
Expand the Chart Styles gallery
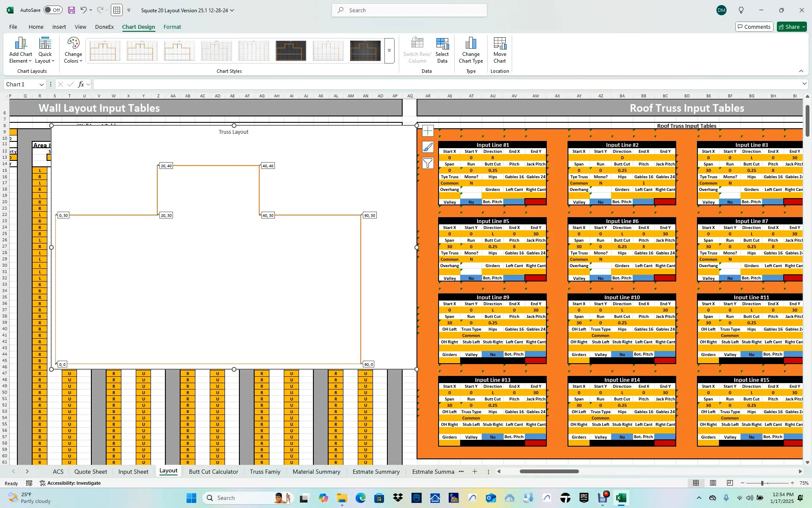389,51
